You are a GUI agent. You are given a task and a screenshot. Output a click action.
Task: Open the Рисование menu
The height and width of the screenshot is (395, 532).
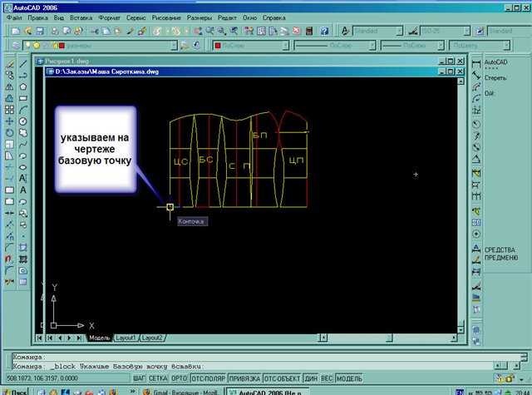point(165,17)
